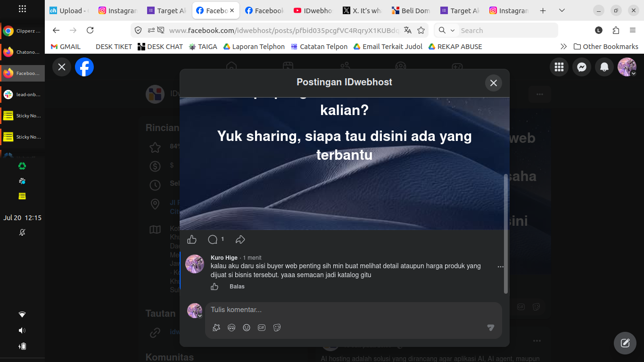Click the star sparkle icon in comment box
The width and height of the screenshot is (644, 362).
point(216,328)
